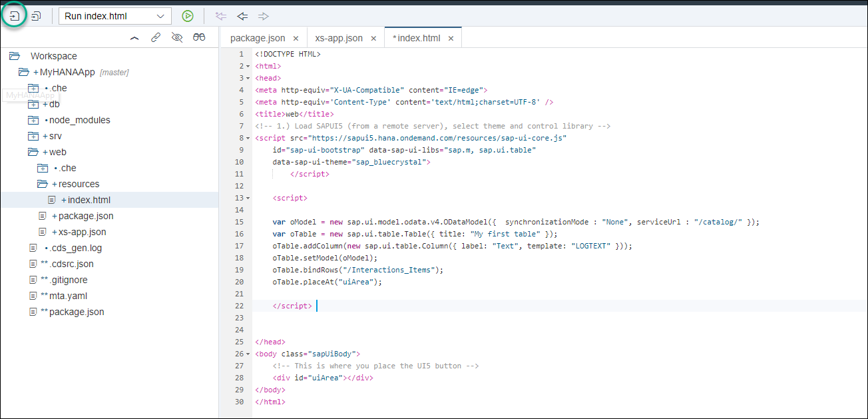
Task: Expand the .che folder inside web
Action: (x=43, y=168)
